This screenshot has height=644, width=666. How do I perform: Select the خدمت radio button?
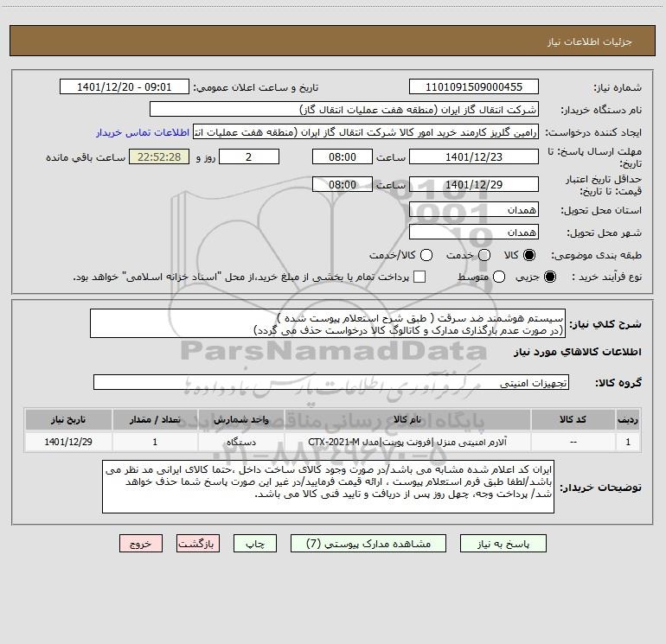484,255
